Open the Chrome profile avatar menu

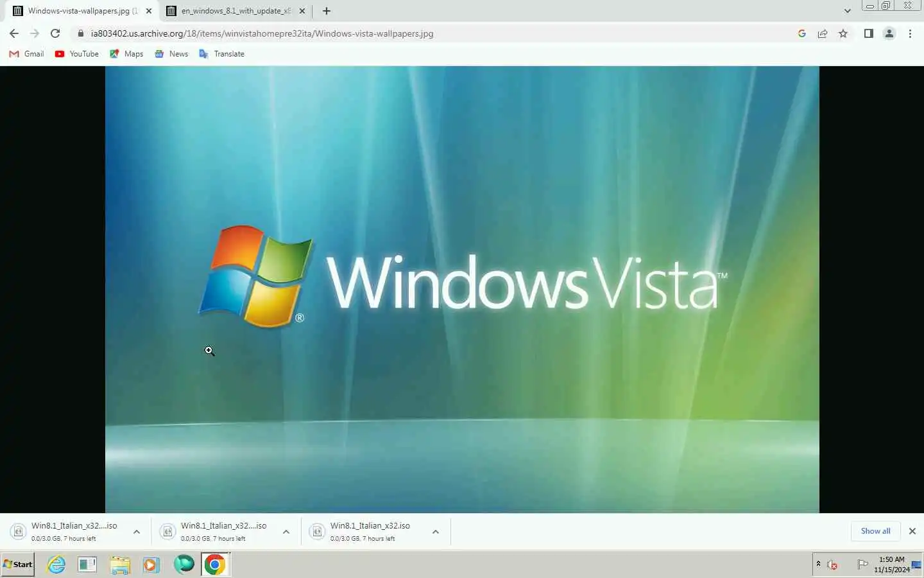889,33
